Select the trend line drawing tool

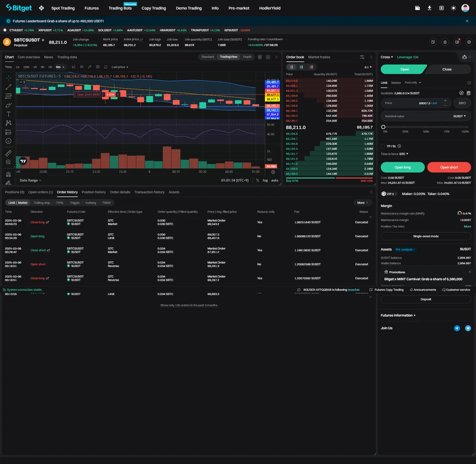point(8,87)
